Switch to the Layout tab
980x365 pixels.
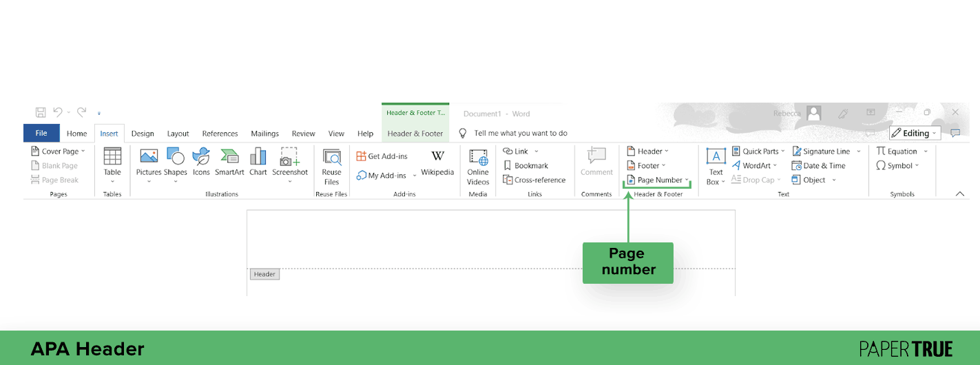point(178,134)
